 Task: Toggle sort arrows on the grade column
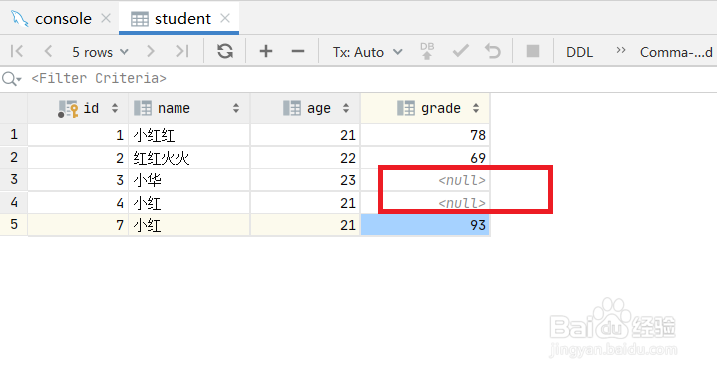point(476,108)
